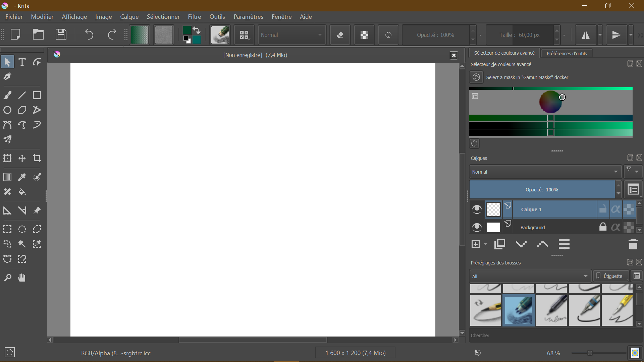Open the layer filter dropdown in Calques
Image resolution: width=644 pixels, height=362 pixels.
tap(632, 171)
